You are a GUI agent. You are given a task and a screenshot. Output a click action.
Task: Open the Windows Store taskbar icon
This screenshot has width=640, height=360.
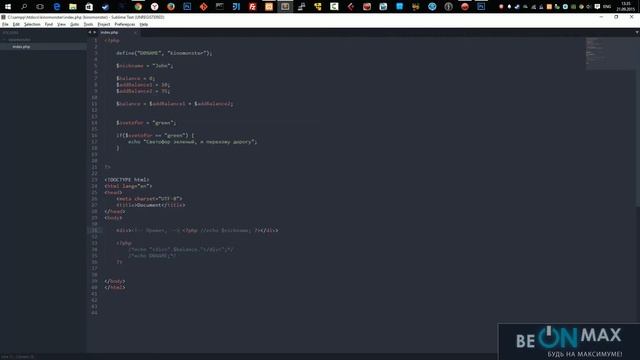click(x=89, y=7)
